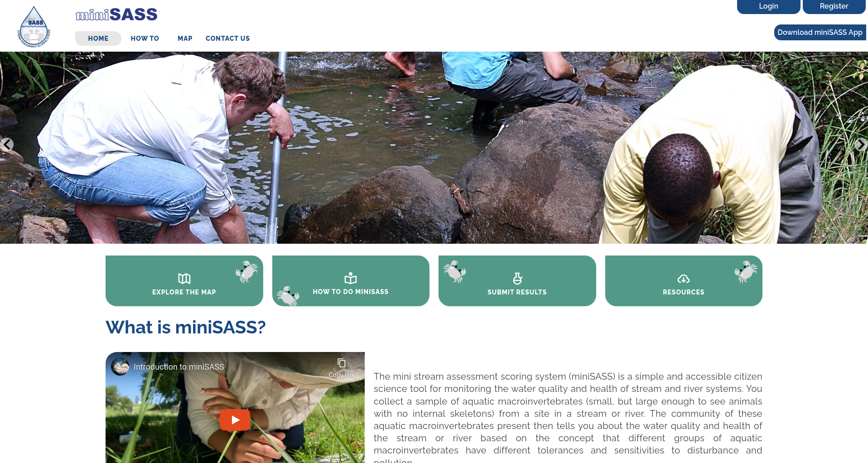
Task: Click the map icon above Explore the Map
Action: click(x=184, y=278)
